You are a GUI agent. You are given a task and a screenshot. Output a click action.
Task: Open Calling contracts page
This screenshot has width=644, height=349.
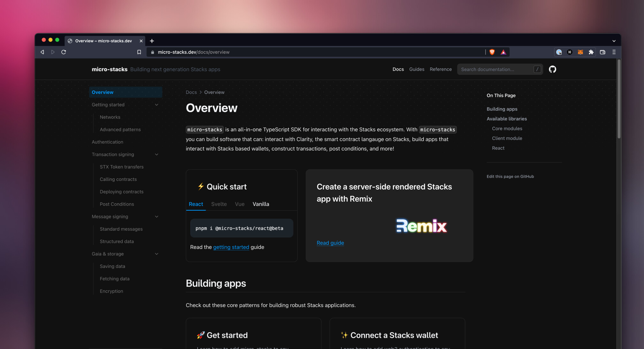pos(118,179)
